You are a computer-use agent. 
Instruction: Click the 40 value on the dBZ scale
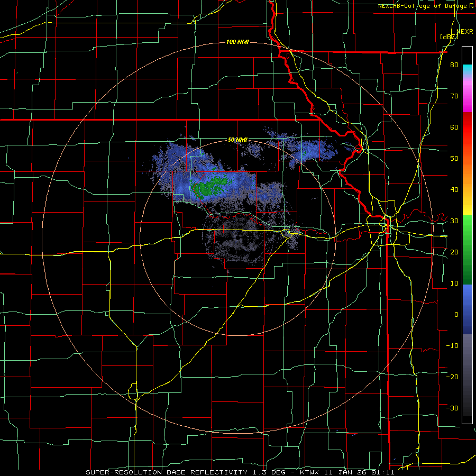click(454, 190)
